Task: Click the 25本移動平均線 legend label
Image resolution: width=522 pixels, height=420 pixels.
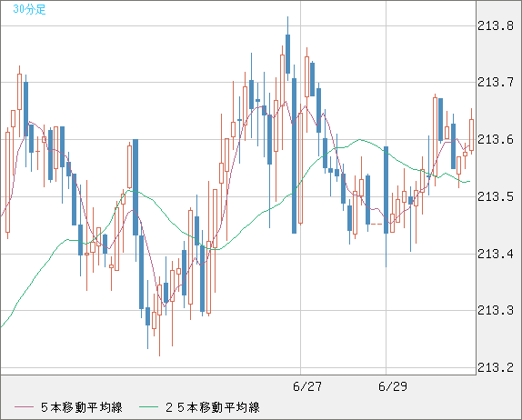Action: click(x=213, y=407)
